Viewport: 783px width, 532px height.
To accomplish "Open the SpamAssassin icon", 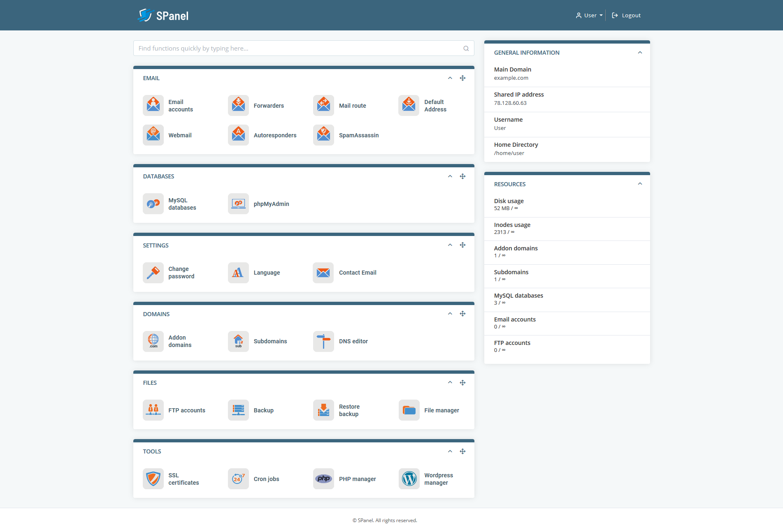I will pos(323,135).
